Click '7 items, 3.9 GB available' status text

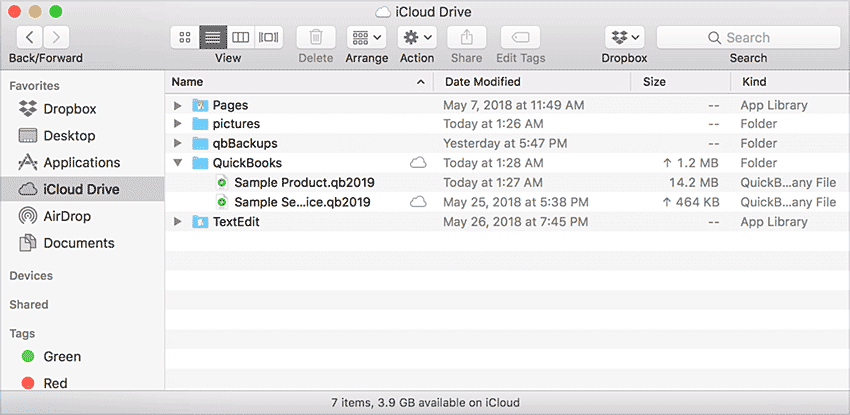tap(425, 403)
